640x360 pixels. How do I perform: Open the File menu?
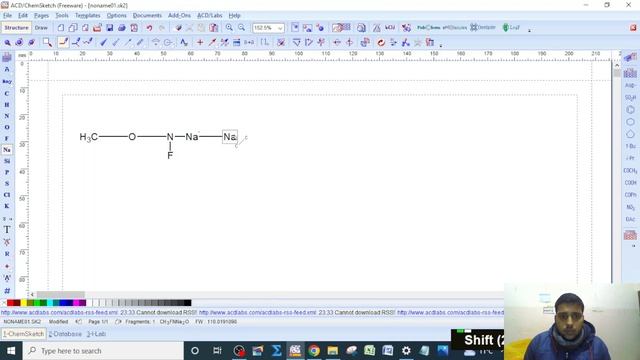7,16
